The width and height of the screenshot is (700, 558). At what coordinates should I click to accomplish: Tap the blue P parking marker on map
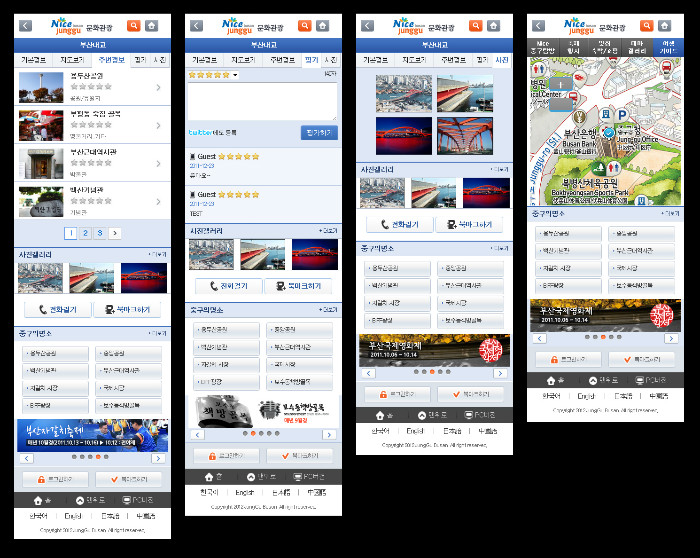coord(622,115)
